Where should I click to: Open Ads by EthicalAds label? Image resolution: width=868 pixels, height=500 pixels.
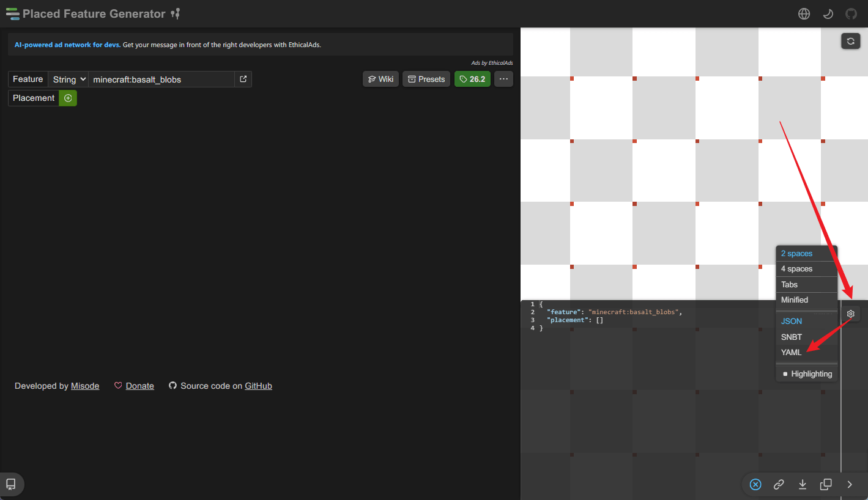click(492, 63)
